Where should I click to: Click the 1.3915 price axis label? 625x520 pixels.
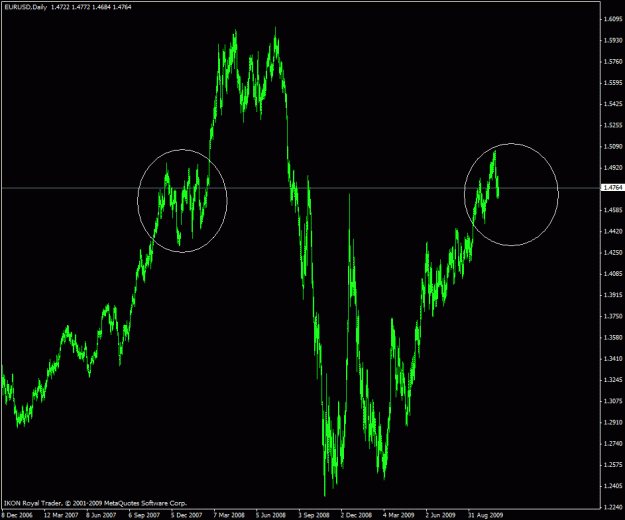click(x=613, y=295)
